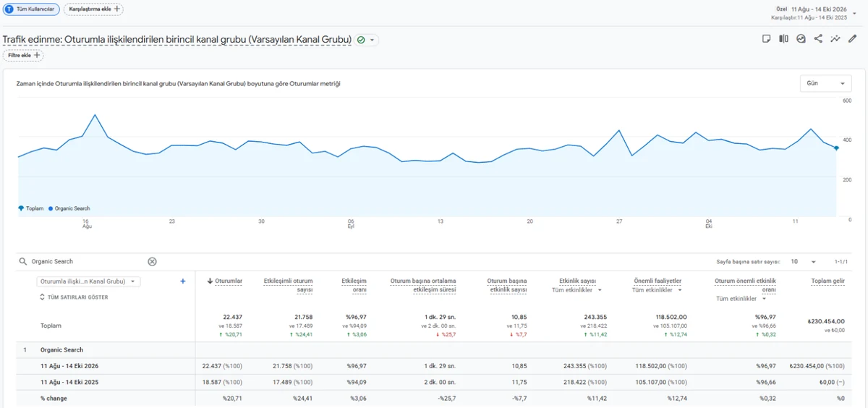
Task: Customize report with the pencil icon
Action: (x=853, y=39)
